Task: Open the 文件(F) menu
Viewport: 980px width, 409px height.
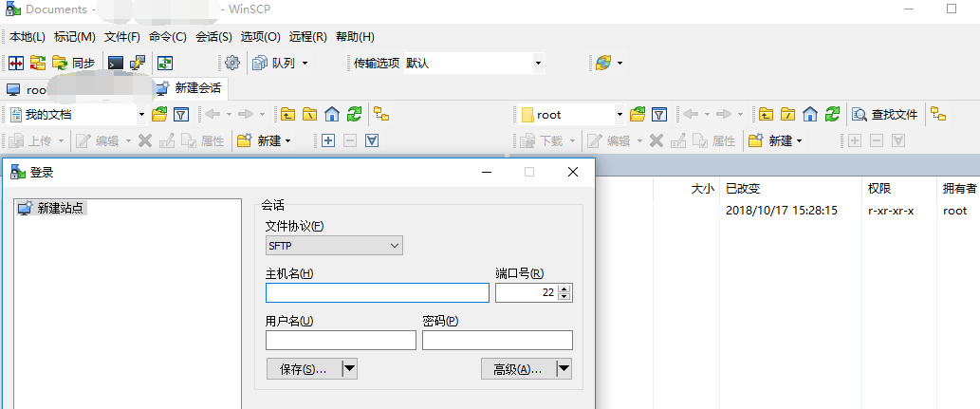Action: click(x=122, y=36)
